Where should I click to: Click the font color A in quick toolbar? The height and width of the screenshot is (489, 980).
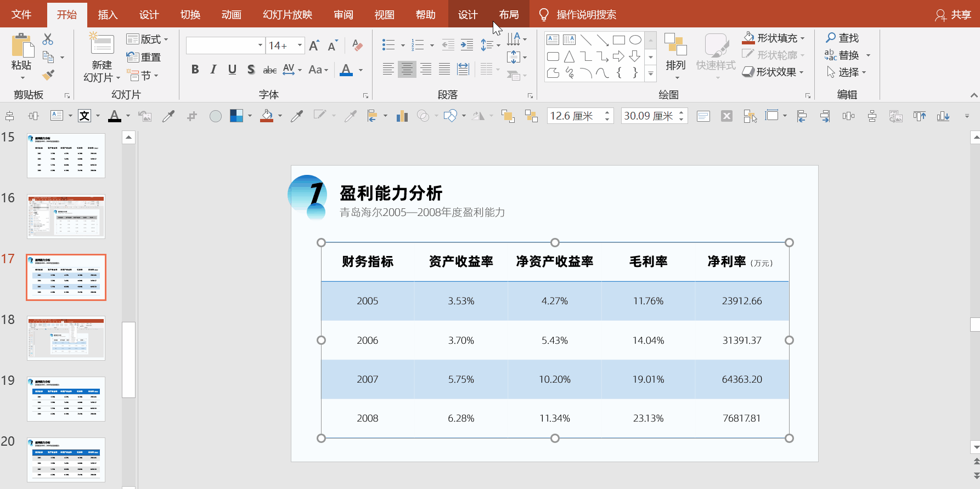click(114, 116)
